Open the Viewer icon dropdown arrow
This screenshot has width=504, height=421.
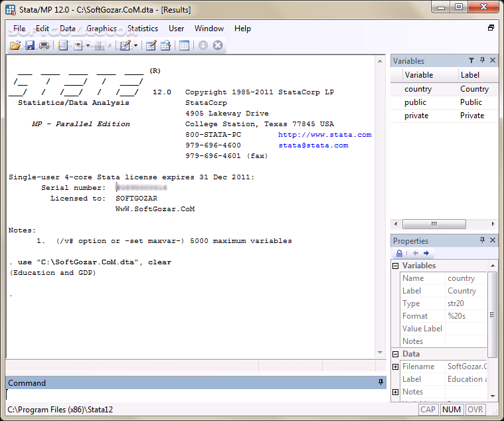tap(88, 45)
